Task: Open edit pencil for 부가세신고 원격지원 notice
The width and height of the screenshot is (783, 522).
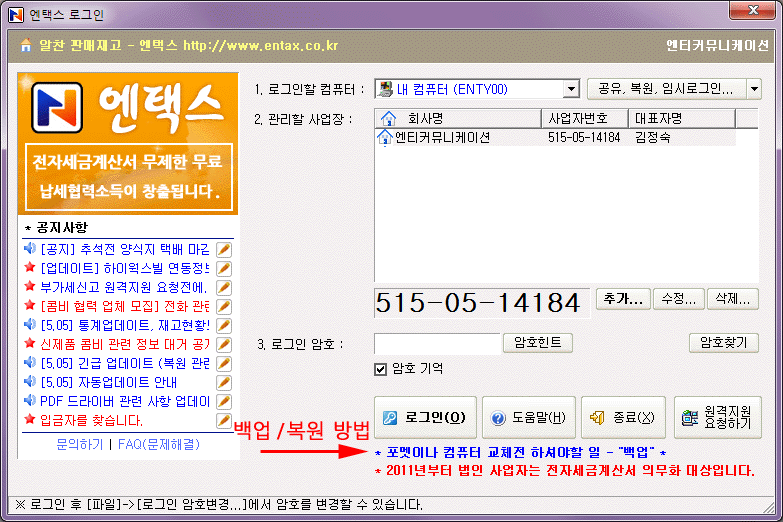Action: [224, 287]
